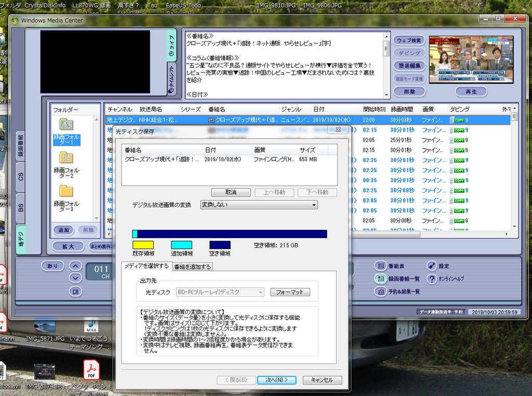The width and height of the screenshot is (532, 396).
Task: Expand the デジタル放送画質の変換 dropdown
Action: (259, 205)
